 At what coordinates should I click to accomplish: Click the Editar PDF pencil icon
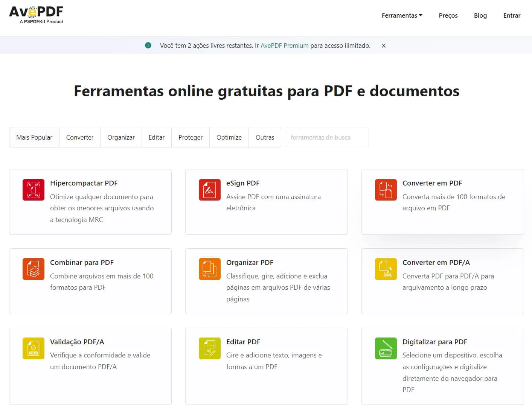[210, 348]
